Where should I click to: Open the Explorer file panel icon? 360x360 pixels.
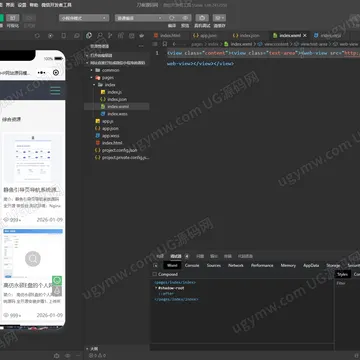(89, 35)
